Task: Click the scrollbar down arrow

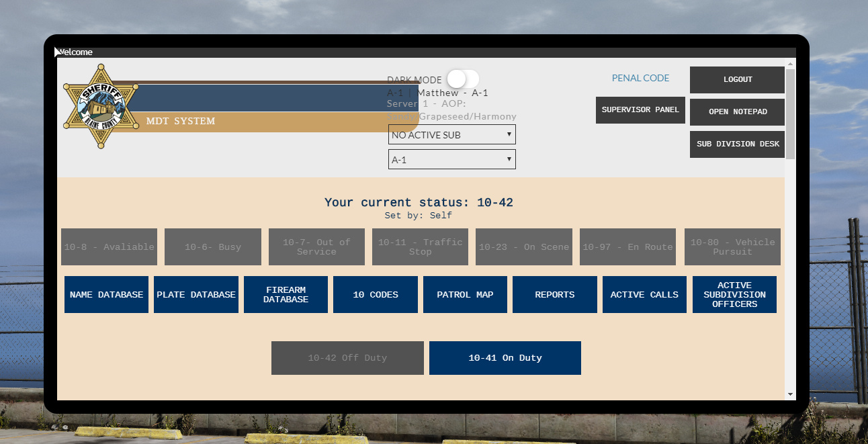Action: coord(790,394)
